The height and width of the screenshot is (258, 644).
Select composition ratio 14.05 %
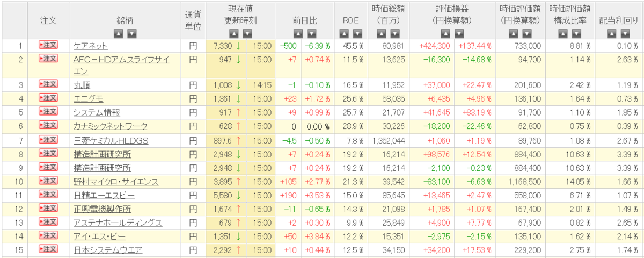coord(579,182)
